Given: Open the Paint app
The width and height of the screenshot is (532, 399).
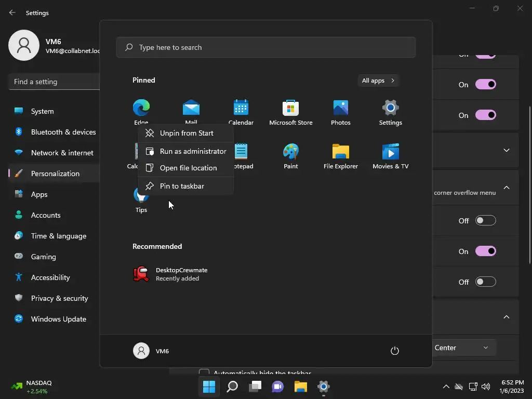Looking at the screenshot, I should (x=291, y=156).
